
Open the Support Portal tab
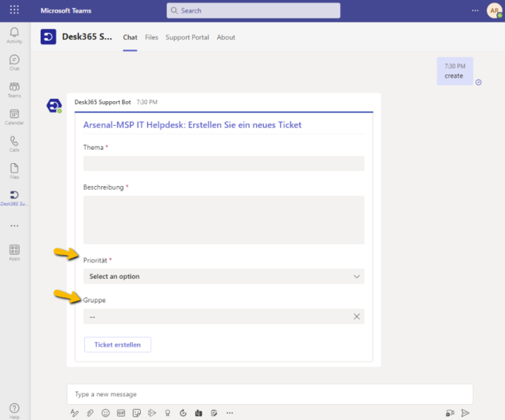pyautogui.click(x=187, y=37)
